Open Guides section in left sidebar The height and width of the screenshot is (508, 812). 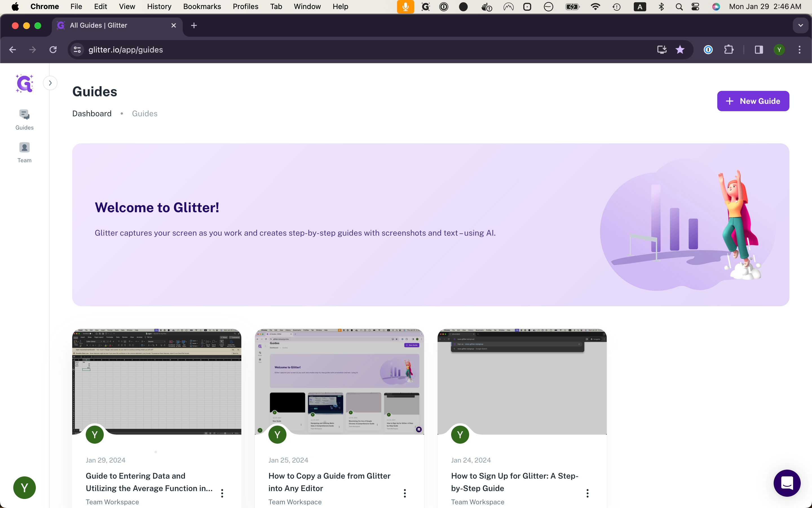point(25,120)
